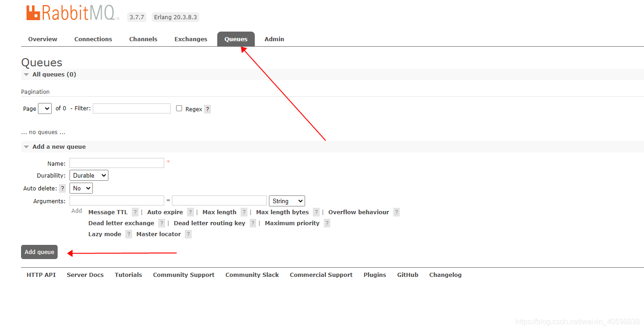This screenshot has height=330, width=644.
Task: Click the '... no queues ...' text
Action: 43,132
